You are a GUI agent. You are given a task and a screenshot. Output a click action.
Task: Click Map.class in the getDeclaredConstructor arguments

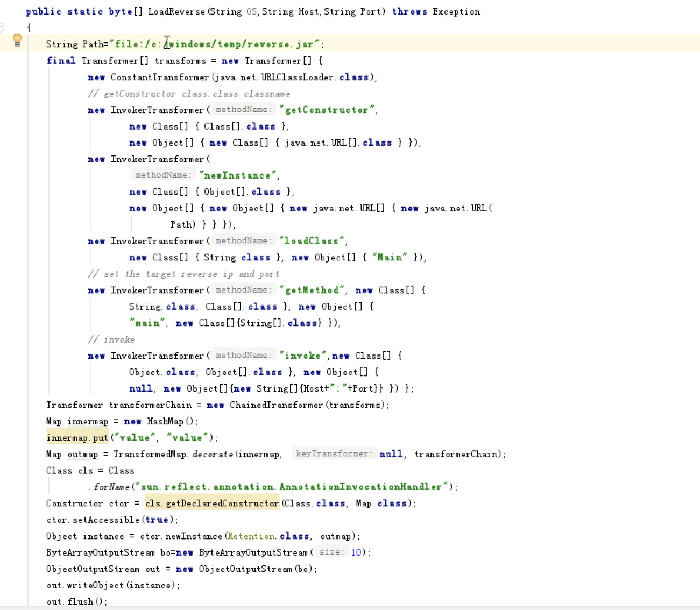(x=381, y=503)
